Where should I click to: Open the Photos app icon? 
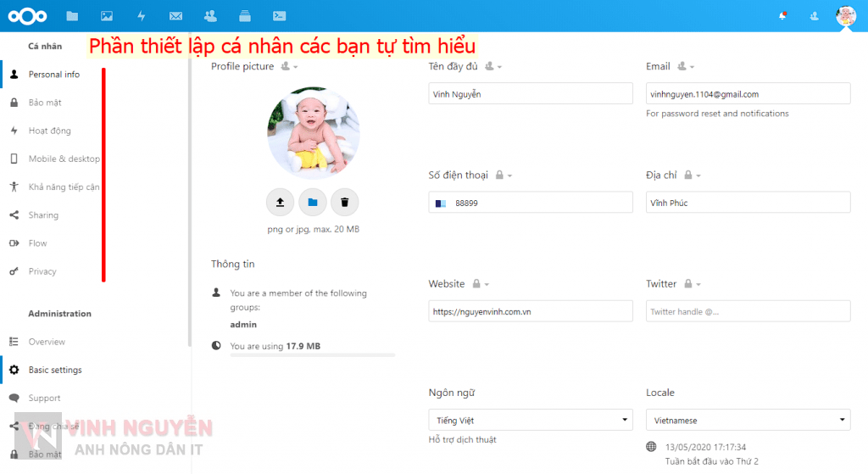click(x=107, y=15)
